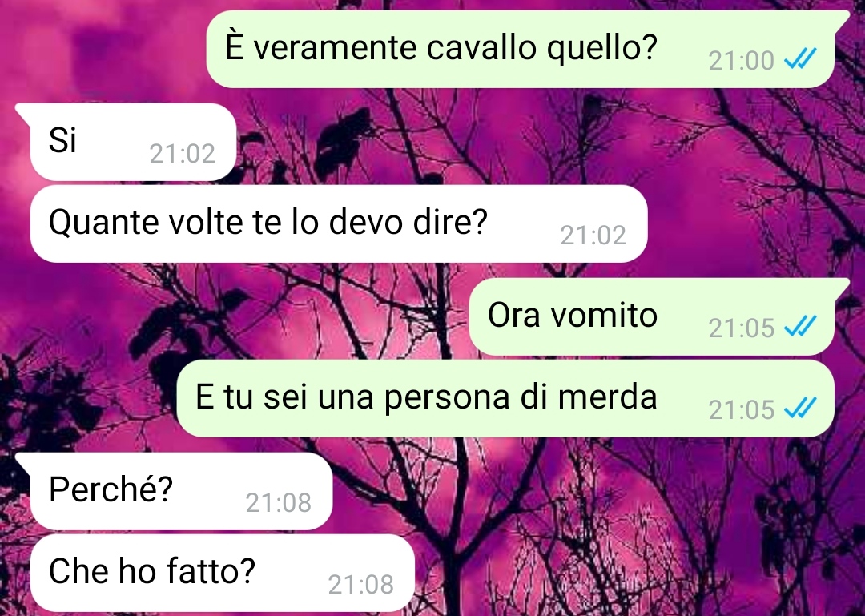Select the 'È veramente cavallo quello?' message
Screen dimensions: 865x616
point(521,49)
